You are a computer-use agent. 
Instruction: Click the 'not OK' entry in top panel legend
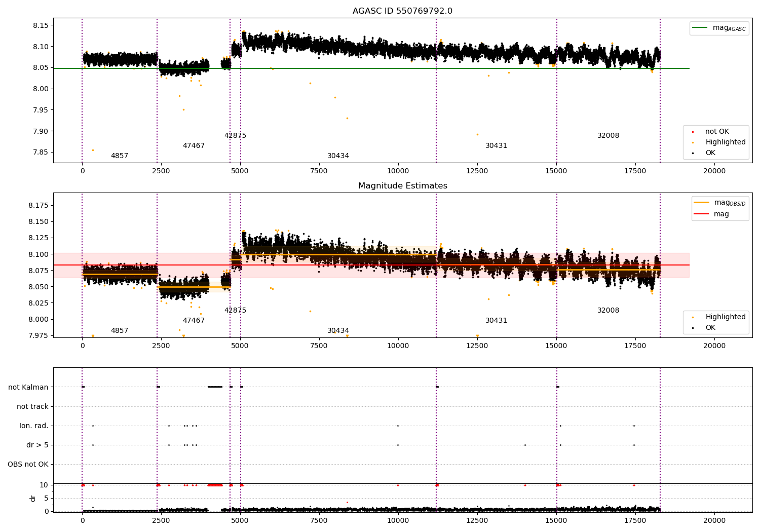[717, 132]
